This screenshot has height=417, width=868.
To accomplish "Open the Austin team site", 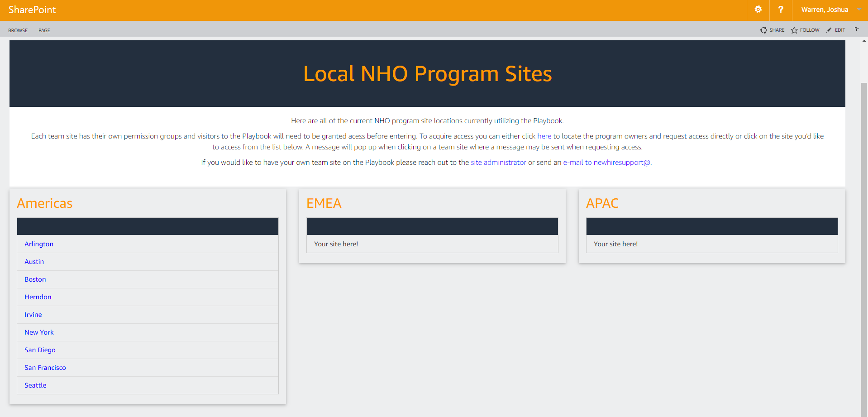I will pyautogui.click(x=34, y=262).
